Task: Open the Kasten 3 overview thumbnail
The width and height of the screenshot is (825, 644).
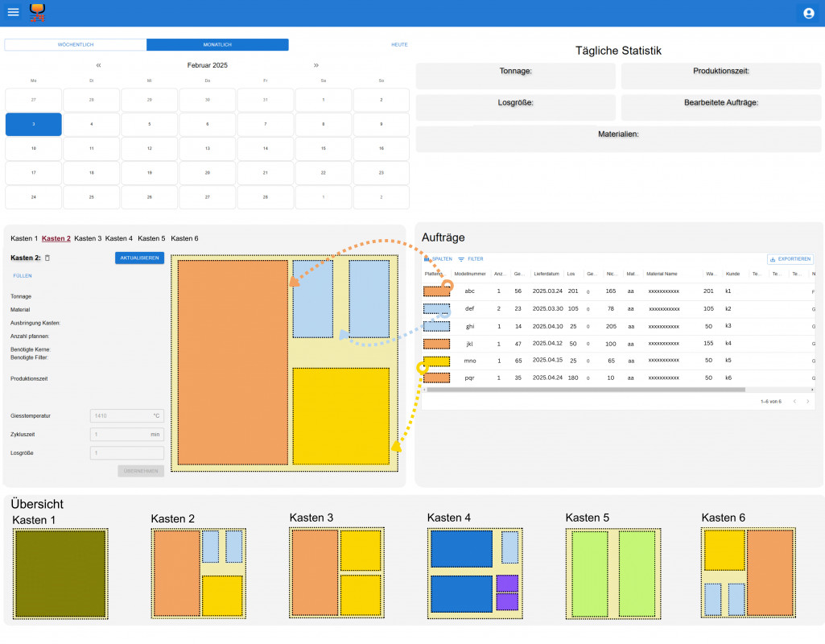Action: click(x=336, y=572)
